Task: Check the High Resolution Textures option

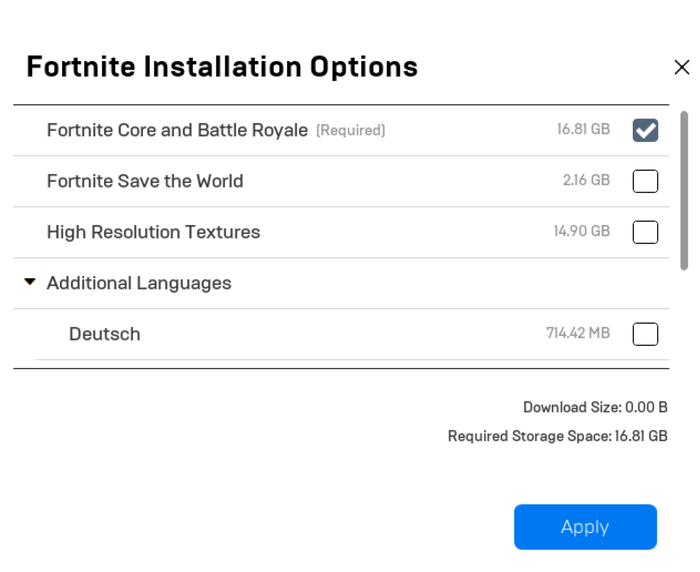Action: tap(645, 232)
